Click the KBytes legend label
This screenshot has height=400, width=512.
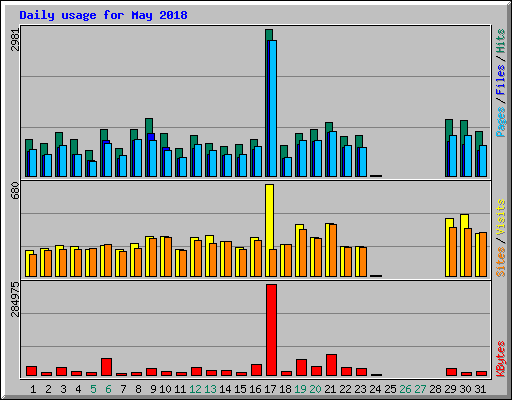coord(501,359)
